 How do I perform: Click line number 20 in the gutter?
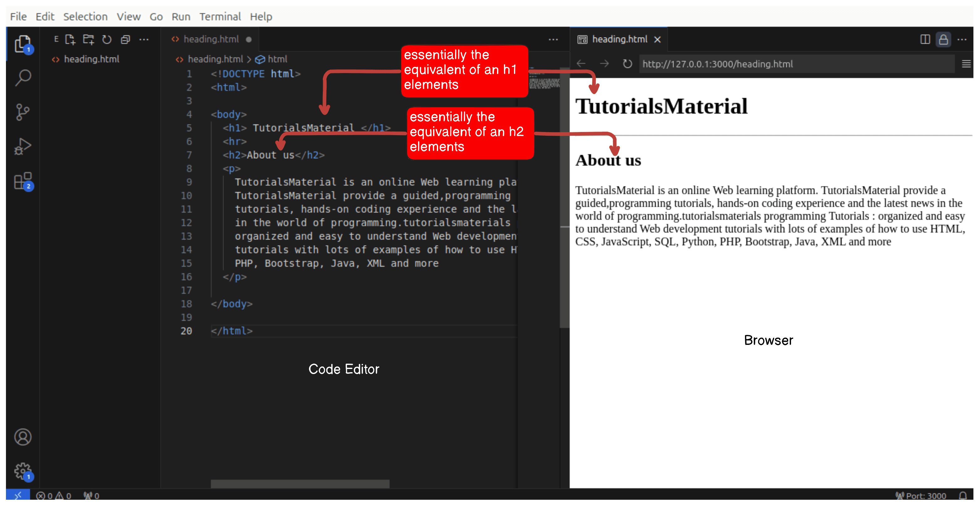(186, 331)
